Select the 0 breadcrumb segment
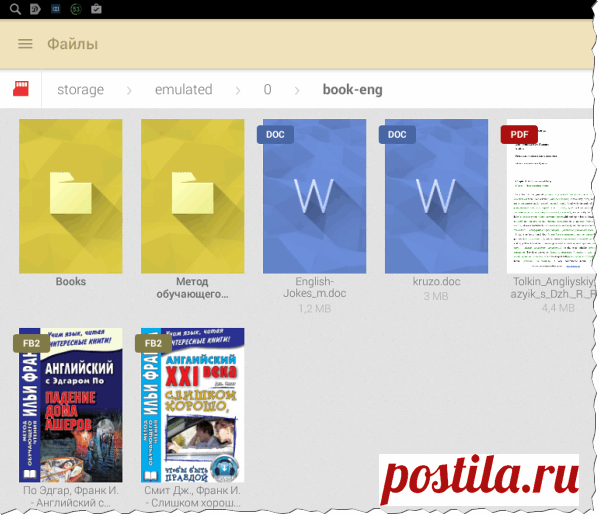The width and height of the screenshot is (599, 516). pyautogui.click(x=267, y=89)
